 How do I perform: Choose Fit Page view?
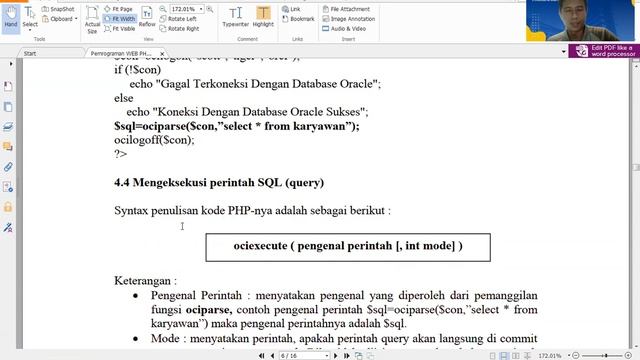(119, 9)
